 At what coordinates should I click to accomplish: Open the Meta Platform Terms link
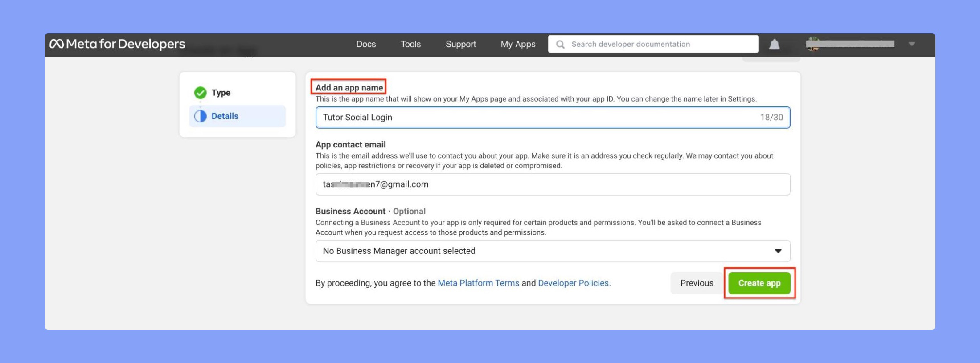(478, 283)
